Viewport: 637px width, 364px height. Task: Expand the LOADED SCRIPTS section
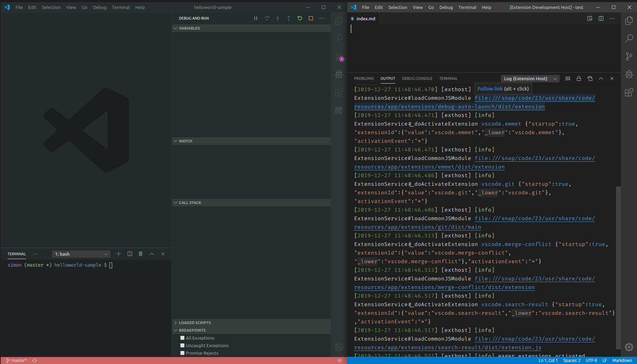195,322
